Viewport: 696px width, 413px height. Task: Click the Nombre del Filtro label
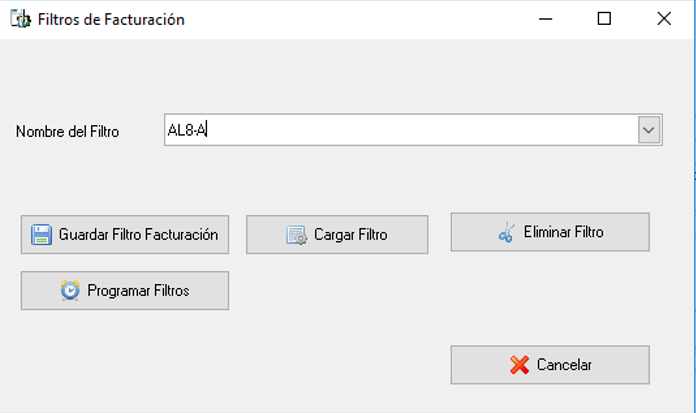[67, 132]
